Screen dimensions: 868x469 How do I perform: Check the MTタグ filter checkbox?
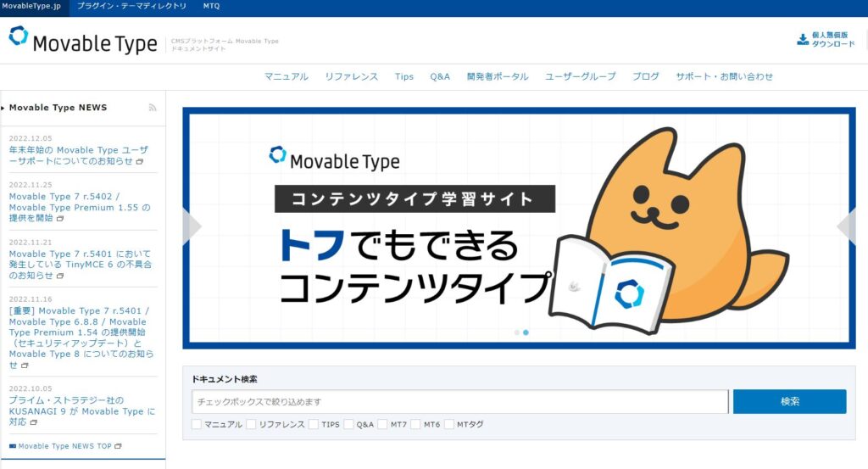click(449, 424)
